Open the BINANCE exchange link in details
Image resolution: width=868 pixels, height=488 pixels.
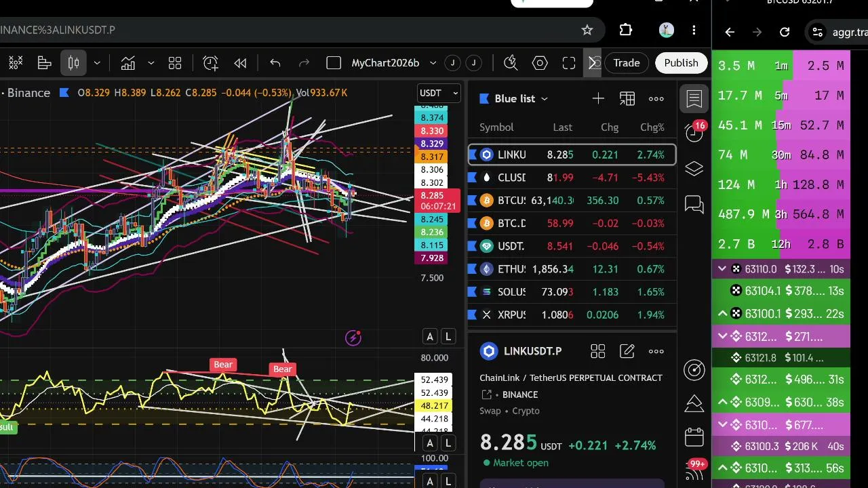(x=520, y=394)
